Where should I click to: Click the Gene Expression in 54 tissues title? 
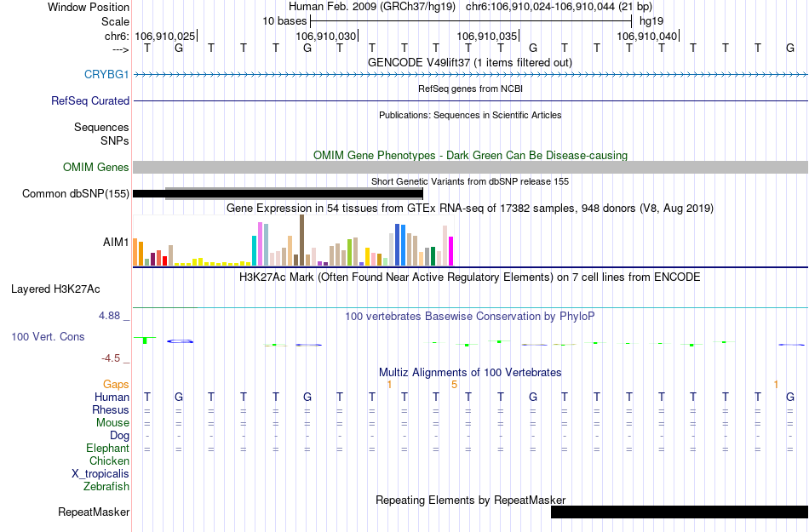tap(470, 209)
